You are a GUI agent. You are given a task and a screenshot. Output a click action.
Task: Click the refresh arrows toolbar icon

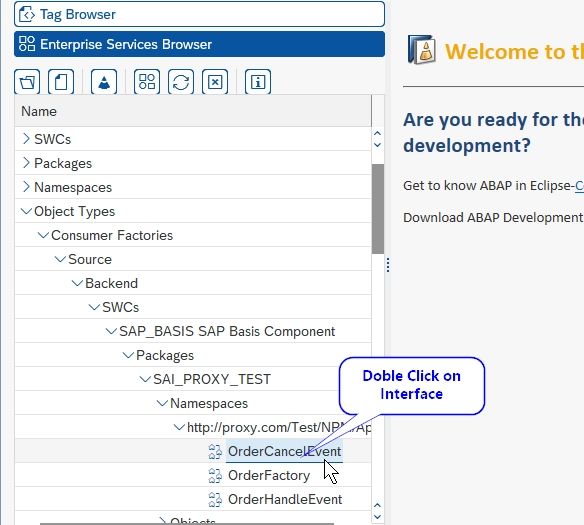click(181, 82)
